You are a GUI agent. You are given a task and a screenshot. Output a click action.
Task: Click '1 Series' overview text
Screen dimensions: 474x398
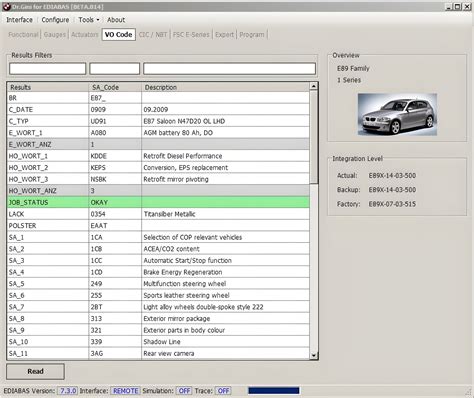point(349,80)
